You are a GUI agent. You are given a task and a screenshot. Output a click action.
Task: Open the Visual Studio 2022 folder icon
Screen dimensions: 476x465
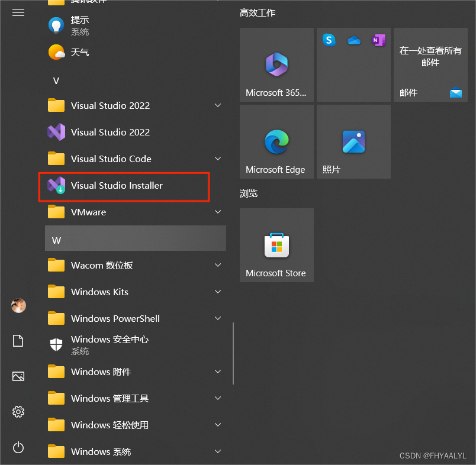(x=56, y=105)
